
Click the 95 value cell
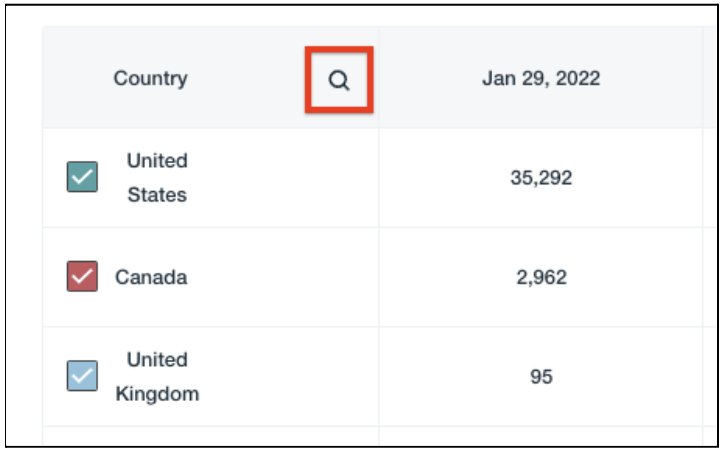point(541,377)
